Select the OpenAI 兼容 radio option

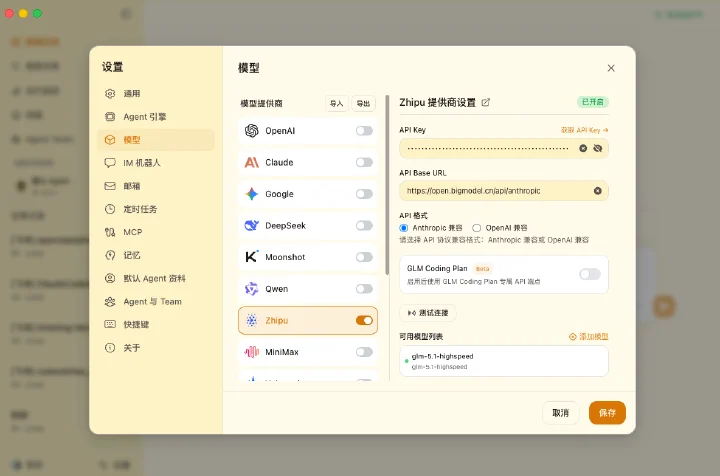[477, 228]
